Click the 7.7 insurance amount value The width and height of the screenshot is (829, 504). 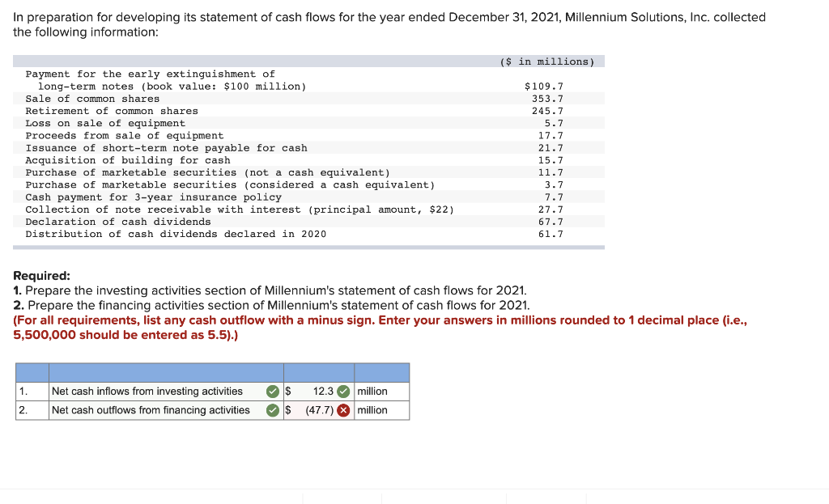(x=554, y=197)
